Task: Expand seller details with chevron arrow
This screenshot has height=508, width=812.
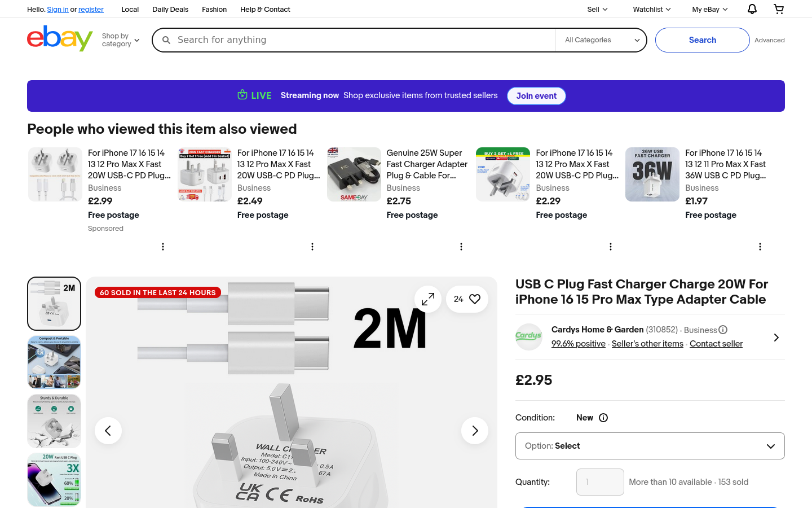Action: [x=776, y=337]
